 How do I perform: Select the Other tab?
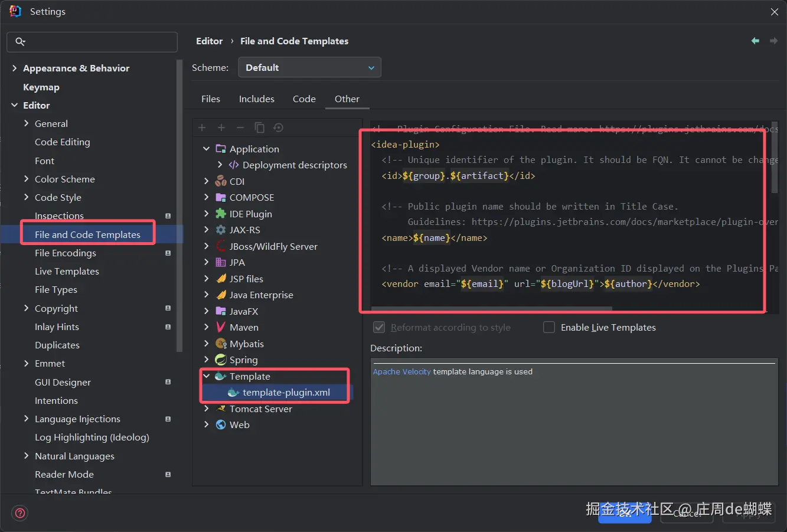click(x=347, y=99)
